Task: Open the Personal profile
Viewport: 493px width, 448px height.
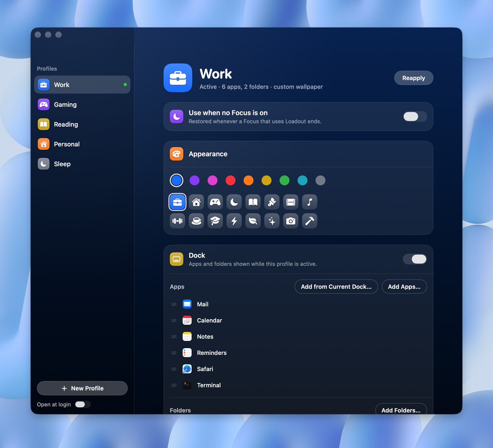Action: tap(82, 144)
